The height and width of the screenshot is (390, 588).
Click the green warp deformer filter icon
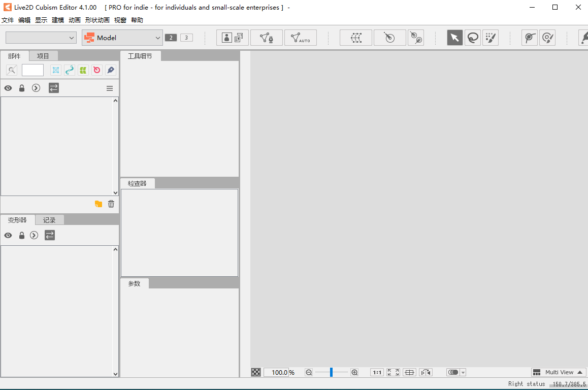coord(83,70)
